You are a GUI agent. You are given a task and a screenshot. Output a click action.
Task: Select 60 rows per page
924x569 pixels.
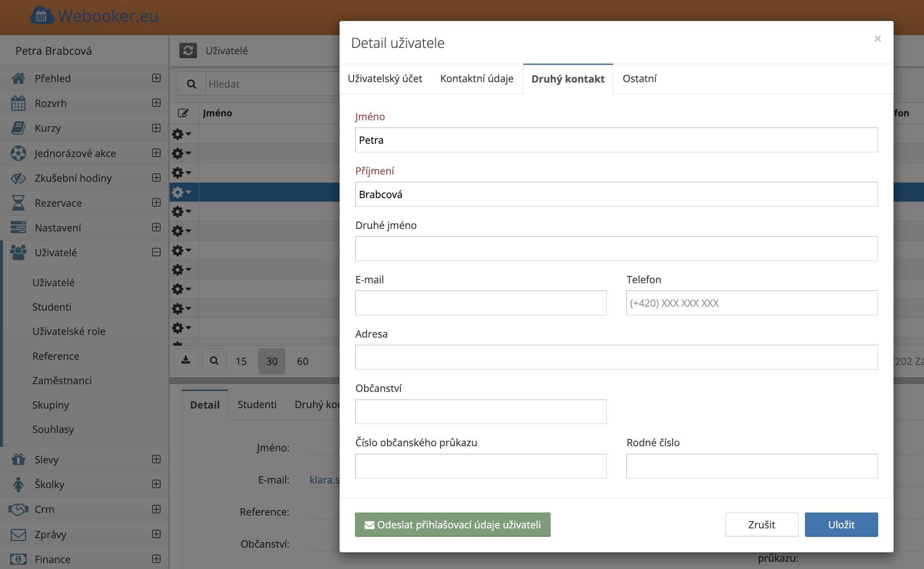[x=303, y=361]
